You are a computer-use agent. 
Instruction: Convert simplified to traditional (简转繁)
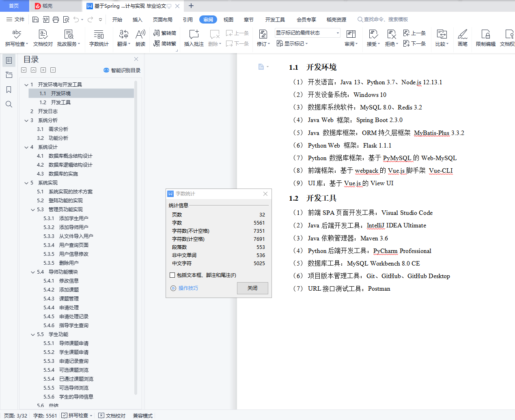click(165, 43)
